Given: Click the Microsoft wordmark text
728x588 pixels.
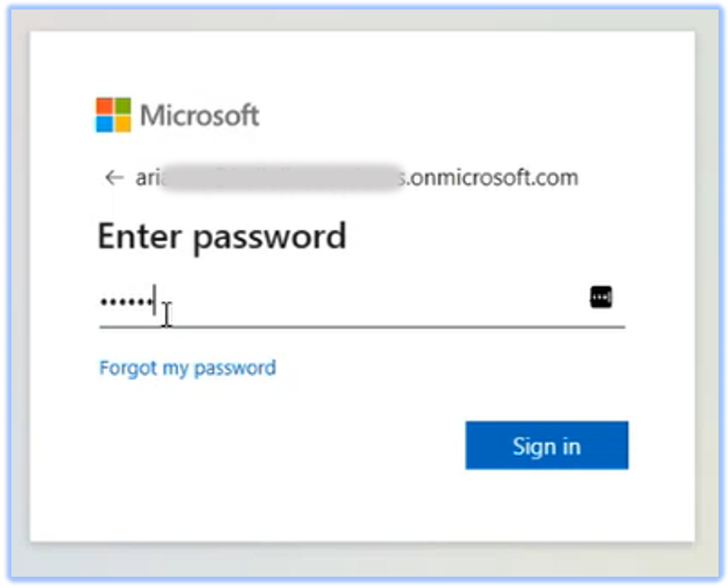Looking at the screenshot, I should [200, 116].
